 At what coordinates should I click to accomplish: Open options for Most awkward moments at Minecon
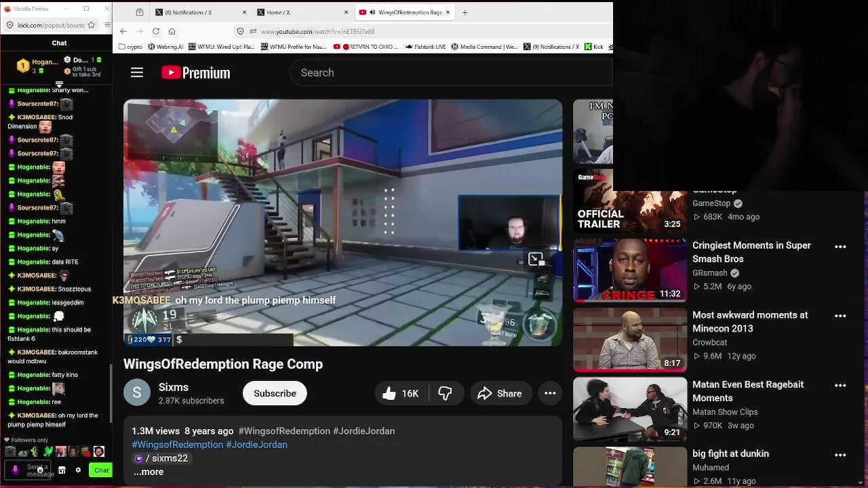click(840, 316)
